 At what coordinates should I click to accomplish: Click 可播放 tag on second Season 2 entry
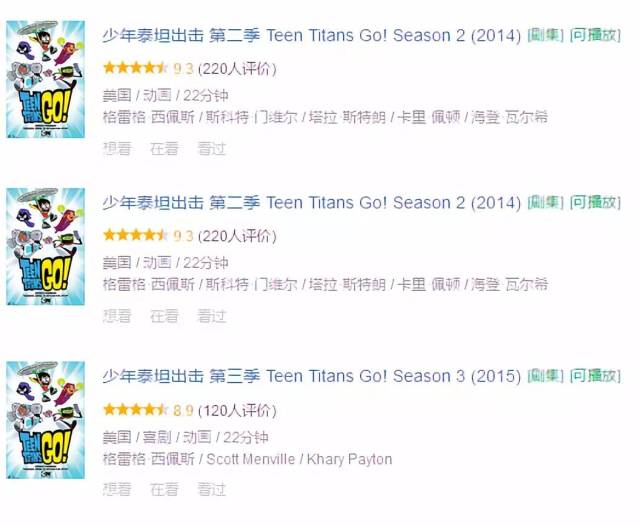pos(595,203)
